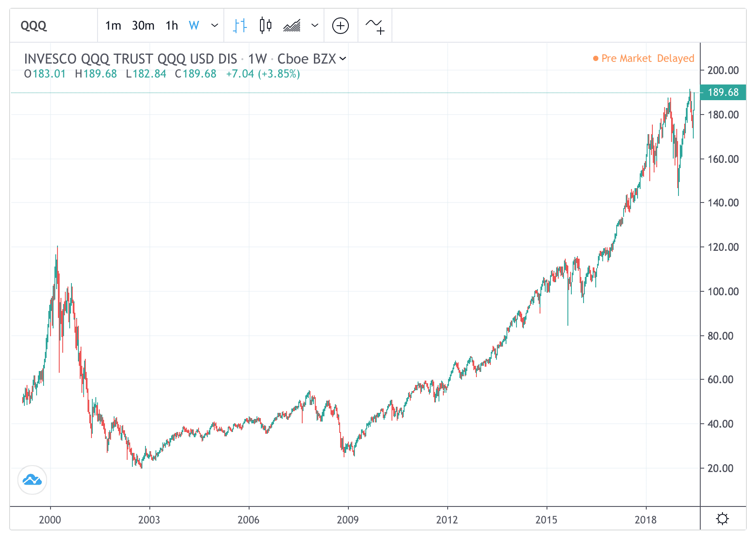The image size is (756, 540).
Task: Click the 200.00 price axis label
Action: pyautogui.click(x=723, y=70)
